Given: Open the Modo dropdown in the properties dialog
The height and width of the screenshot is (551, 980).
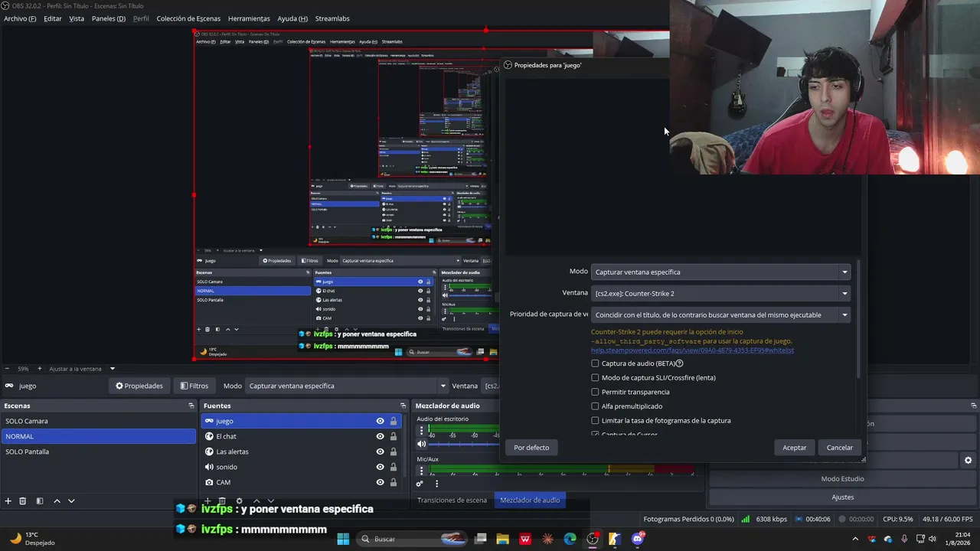Looking at the screenshot, I should (721, 272).
